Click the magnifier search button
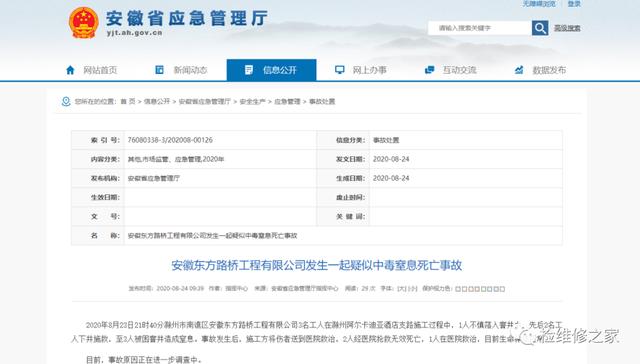This screenshot has height=364, width=640. click(540, 28)
